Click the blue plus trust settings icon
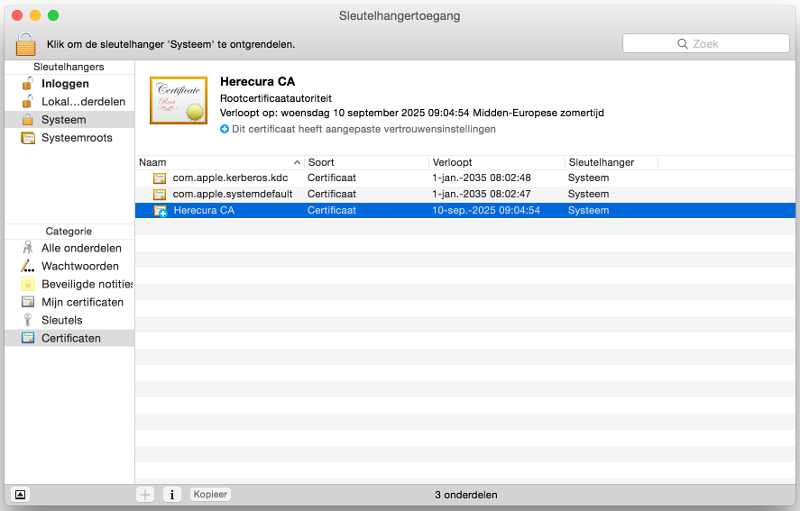The width and height of the screenshot is (800, 511). (x=225, y=129)
